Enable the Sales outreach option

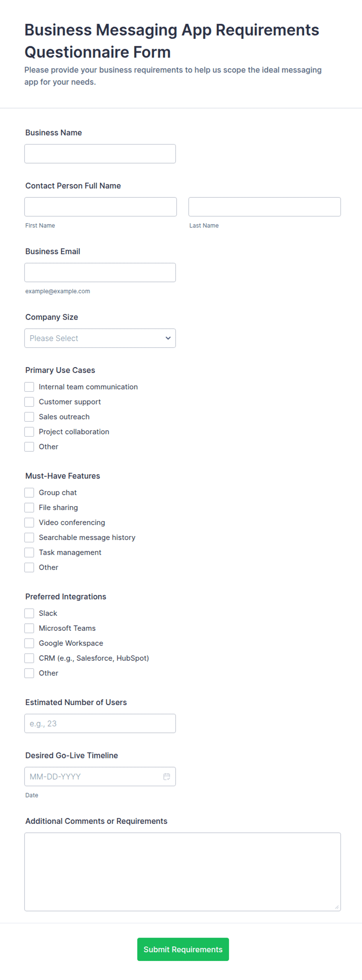click(x=29, y=417)
